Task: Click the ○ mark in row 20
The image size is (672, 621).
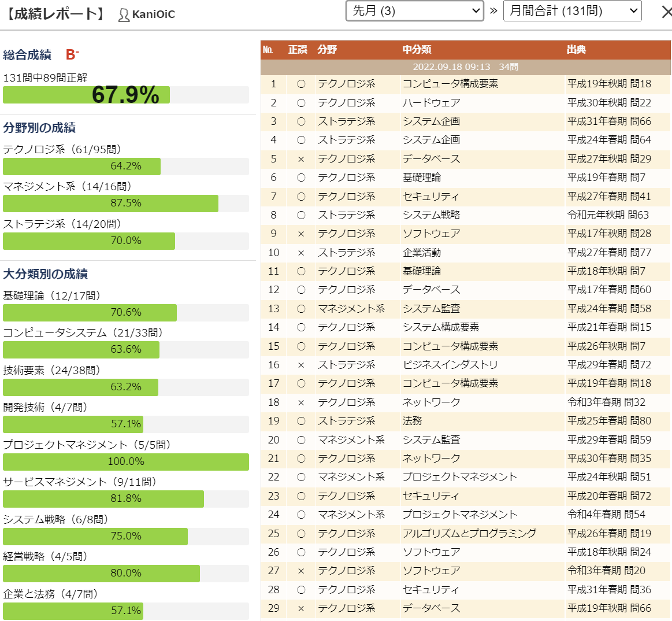Action: pos(301,440)
